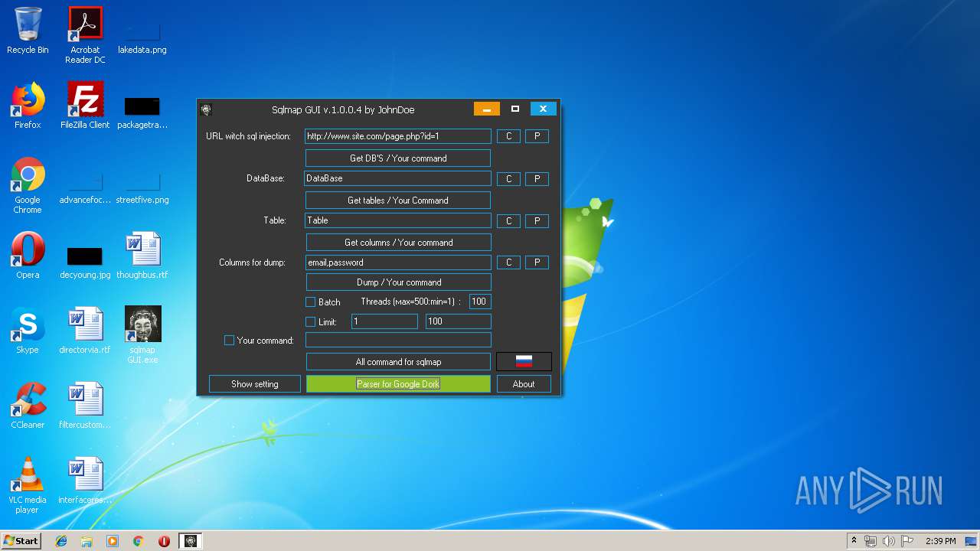Image resolution: width=980 pixels, height=551 pixels.
Task: Click C button in Table row
Action: (509, 221)
